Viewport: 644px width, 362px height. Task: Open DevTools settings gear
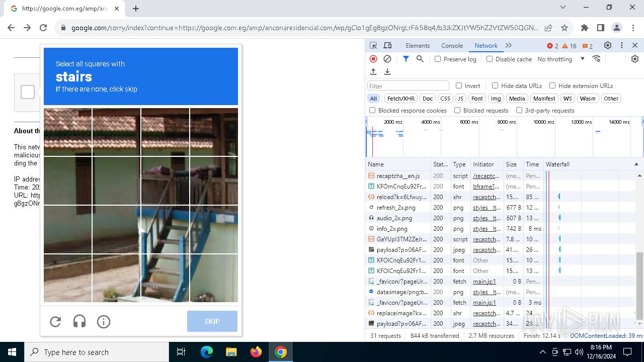tap(608, 45)
